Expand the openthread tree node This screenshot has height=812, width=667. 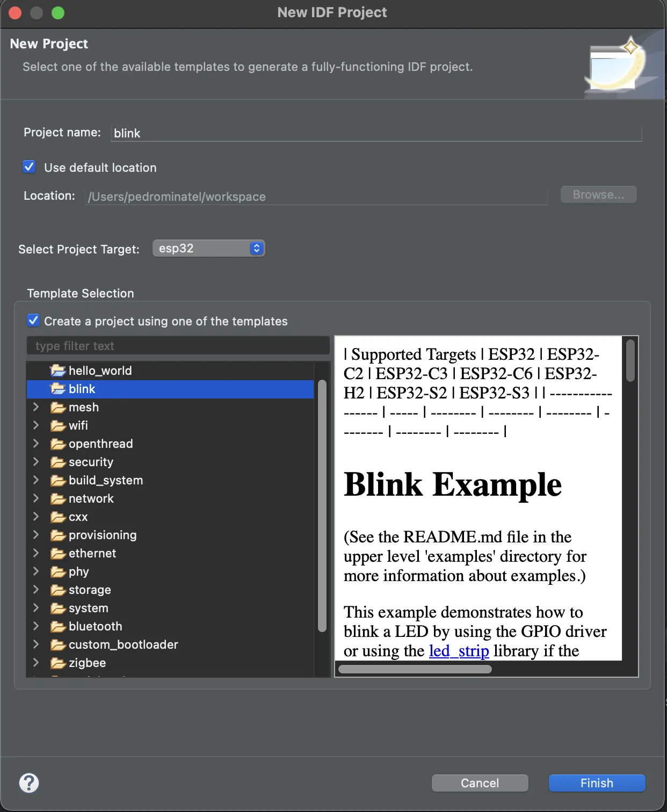(36, 444)
